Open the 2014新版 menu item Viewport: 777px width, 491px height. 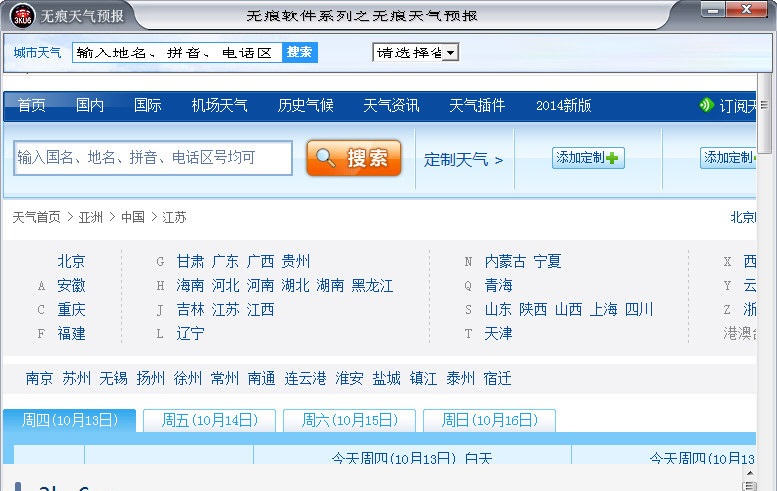click(x=563, y=106)
